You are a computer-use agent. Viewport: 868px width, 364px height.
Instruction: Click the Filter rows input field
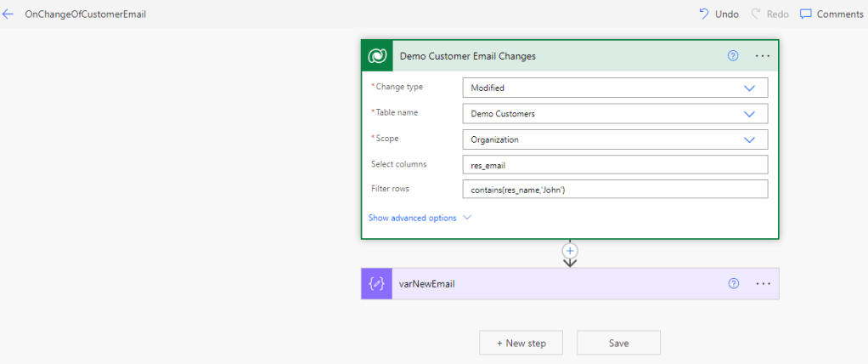click(x=614, y=190)
